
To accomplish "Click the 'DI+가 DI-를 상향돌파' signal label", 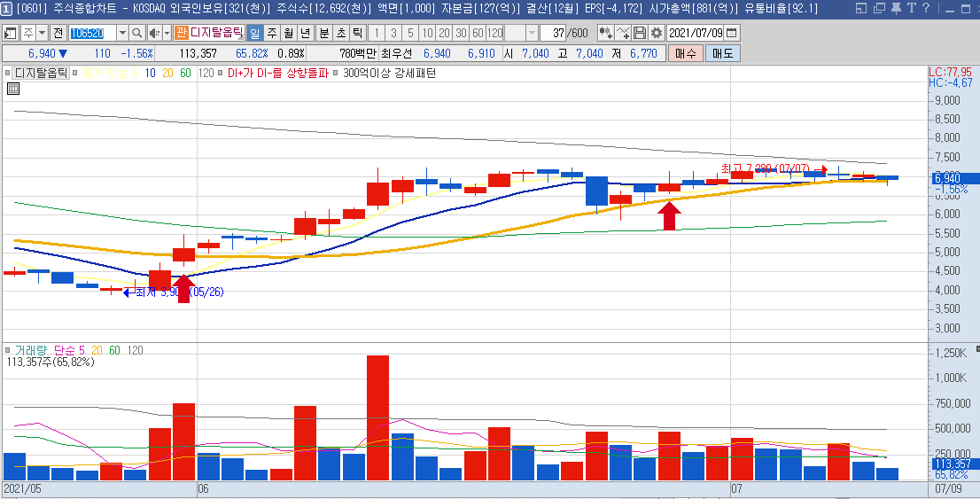I will tap(277, 74).
